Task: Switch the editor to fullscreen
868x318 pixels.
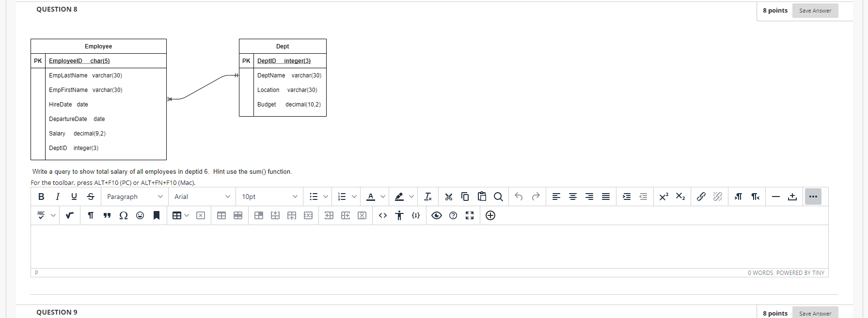Action: (x=470, y=215)
